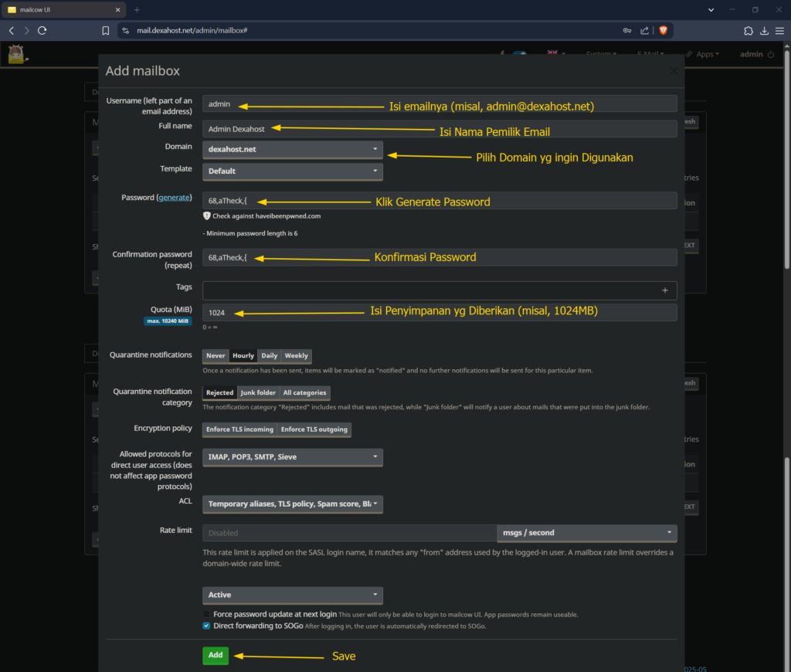Image resolution: width=791 pixels, height=672 pixels.
Task: Open Allowed protocols dropdown
Action: [x=293, y=457]
